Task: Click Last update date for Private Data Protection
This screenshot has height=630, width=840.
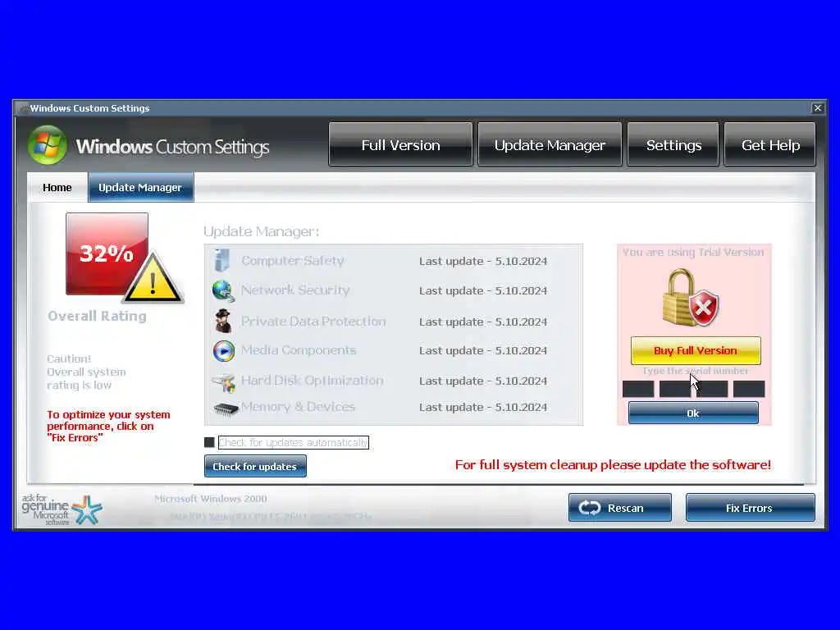Action: coord(483,322)
